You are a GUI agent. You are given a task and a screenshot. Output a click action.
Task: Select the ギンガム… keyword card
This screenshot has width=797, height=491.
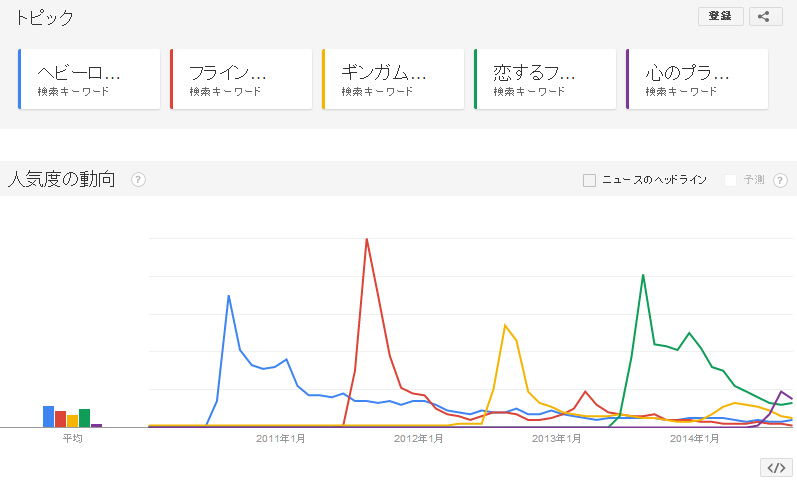coord(394,79)
